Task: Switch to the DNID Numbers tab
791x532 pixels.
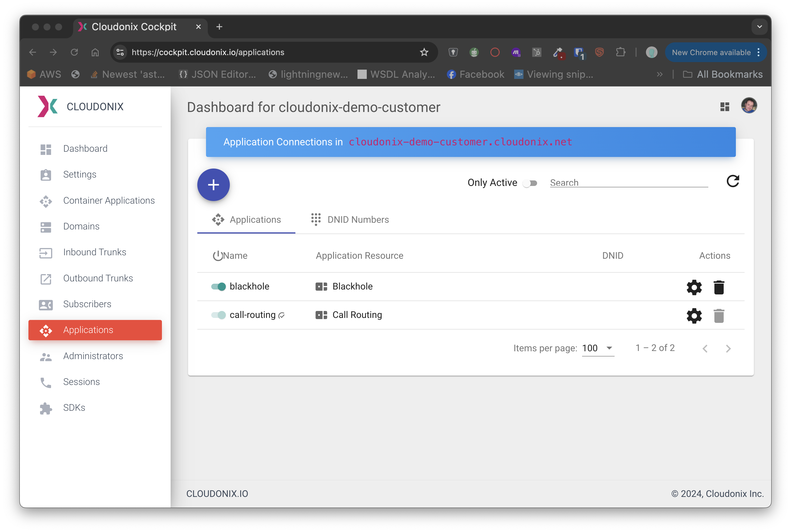Action: [350, 220]
